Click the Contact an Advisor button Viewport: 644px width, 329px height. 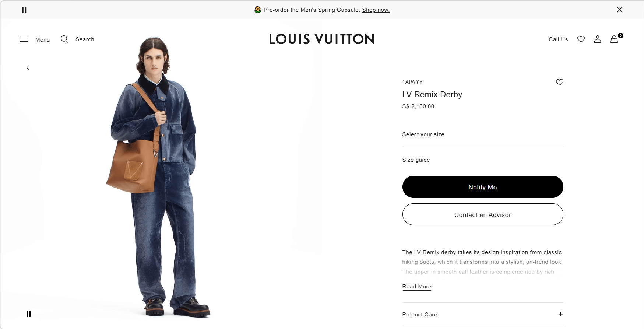482,214
